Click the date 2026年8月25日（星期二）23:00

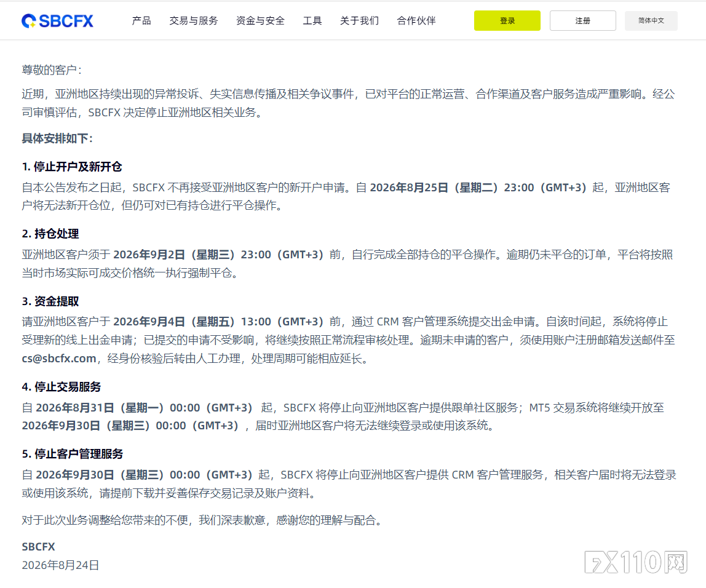tap(451, 188)
